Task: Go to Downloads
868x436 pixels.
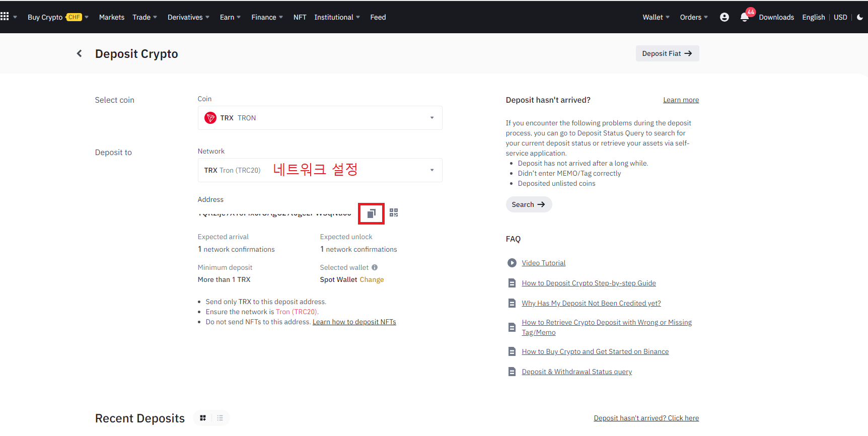Action: point(776,17)
